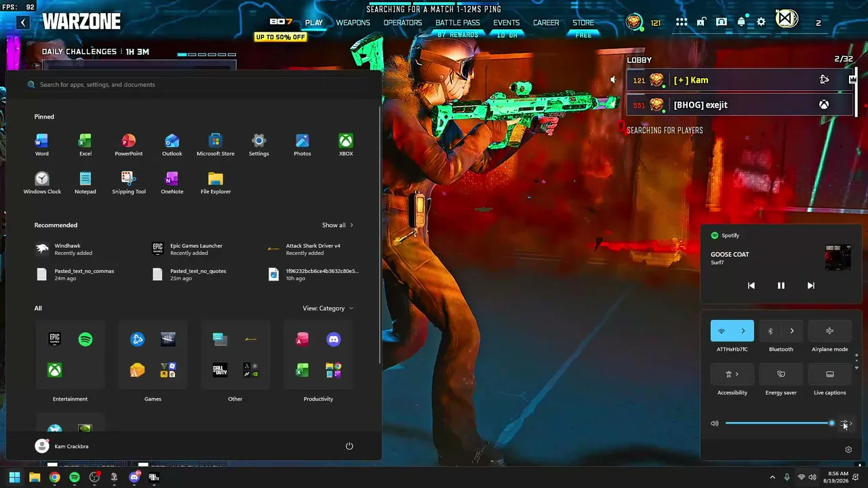
Task: Toggle Wi-Fi off in quick settings
Action: [x=722, y=331]
